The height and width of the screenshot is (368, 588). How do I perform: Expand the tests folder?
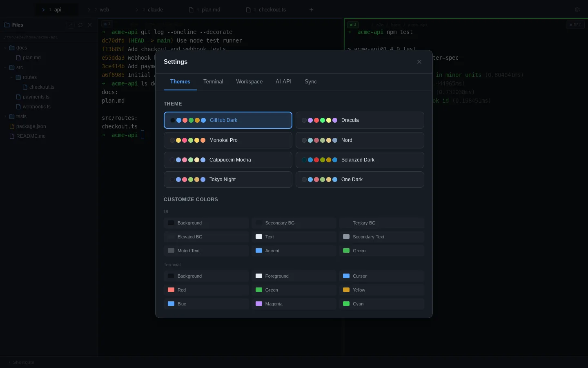[5, 117]
